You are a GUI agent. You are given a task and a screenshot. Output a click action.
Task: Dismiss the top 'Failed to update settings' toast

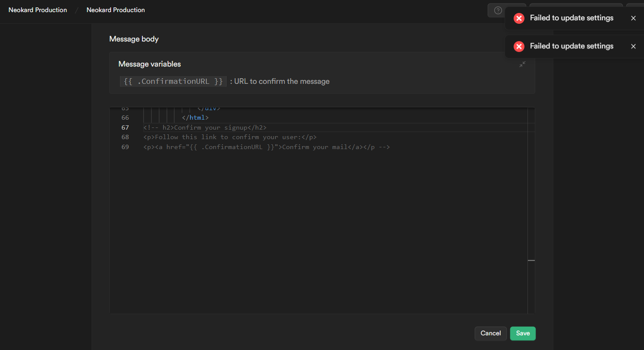coord(633,18)
